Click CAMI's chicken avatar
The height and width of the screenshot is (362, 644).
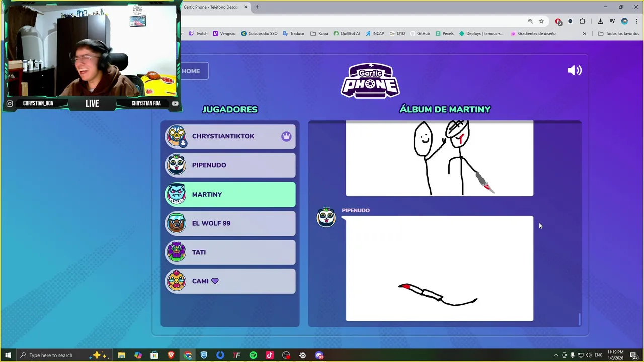(x=177, y=281)
